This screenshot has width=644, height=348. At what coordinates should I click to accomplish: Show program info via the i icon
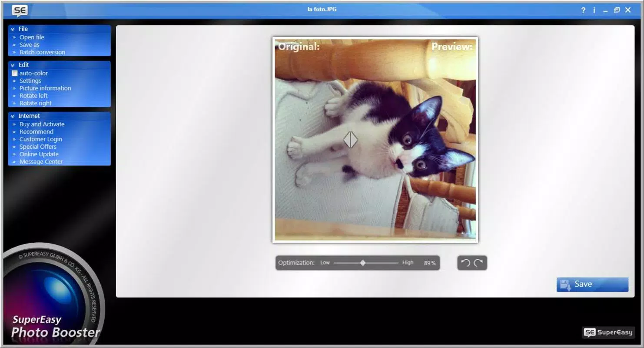pos(594,10)
